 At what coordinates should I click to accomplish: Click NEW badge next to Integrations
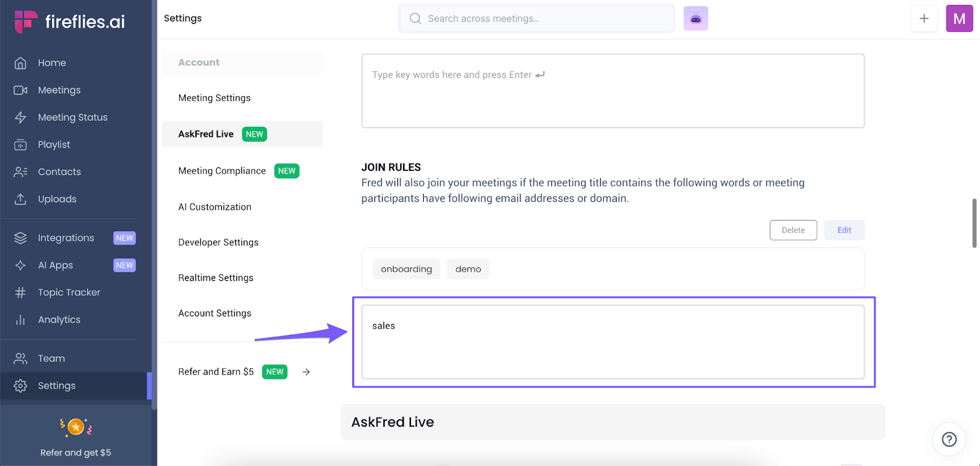(x=124, y=238)
